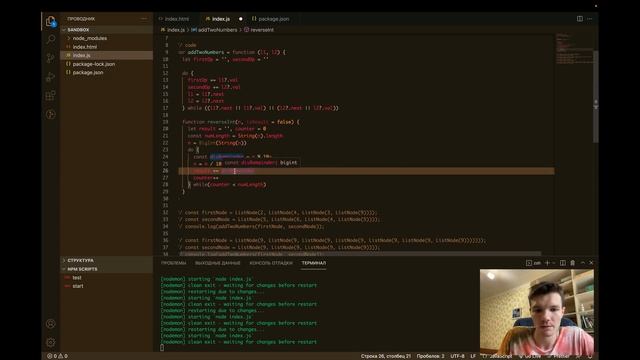Close the bottom panel
640x360 pixels.
tap(591, 263)
